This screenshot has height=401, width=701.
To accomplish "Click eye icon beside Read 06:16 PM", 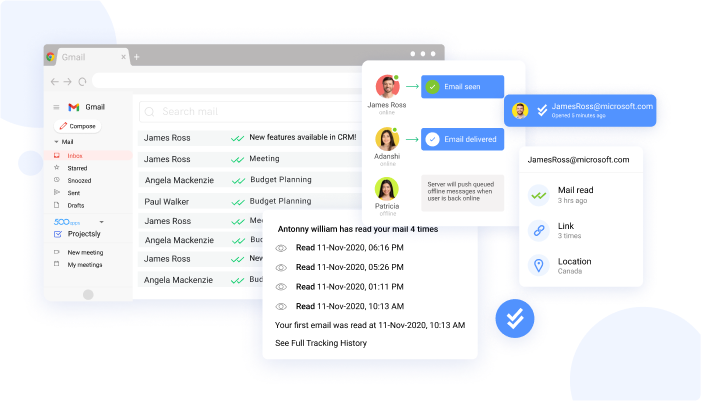I will pyautogui.click(x=281, y=248).
